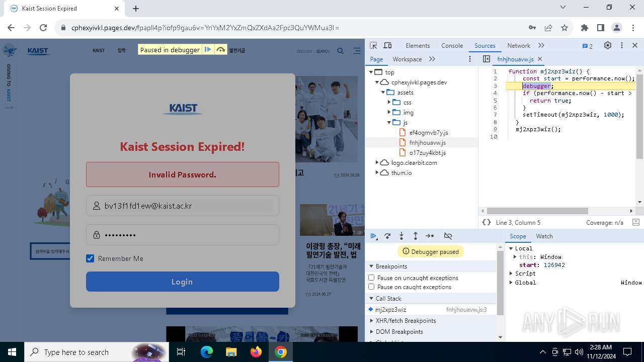644x362 pixels.
Task: Click the pretty print braces icon
Action: [x=487, y=222]
